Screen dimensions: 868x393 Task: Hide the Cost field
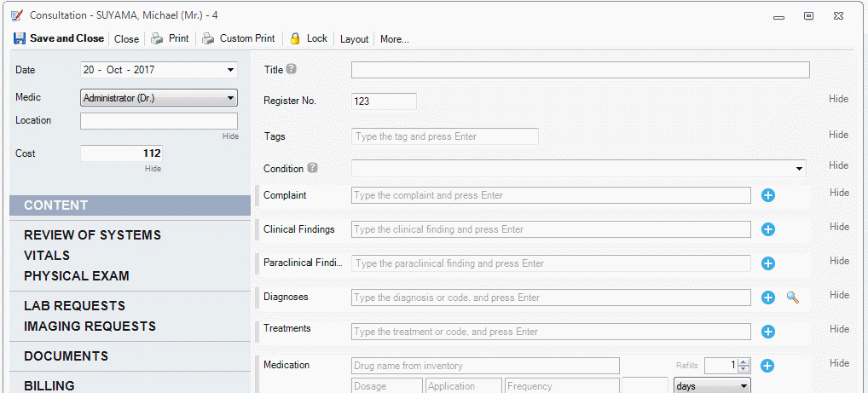153,169
